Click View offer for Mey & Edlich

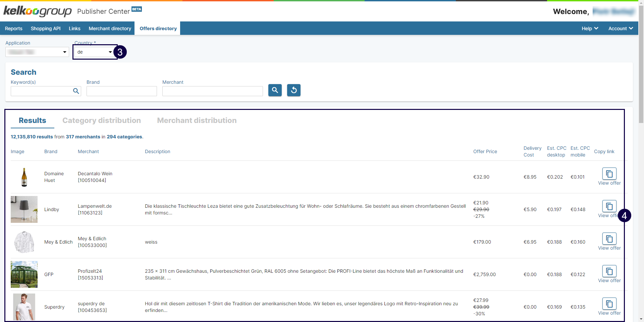point(609,248)
